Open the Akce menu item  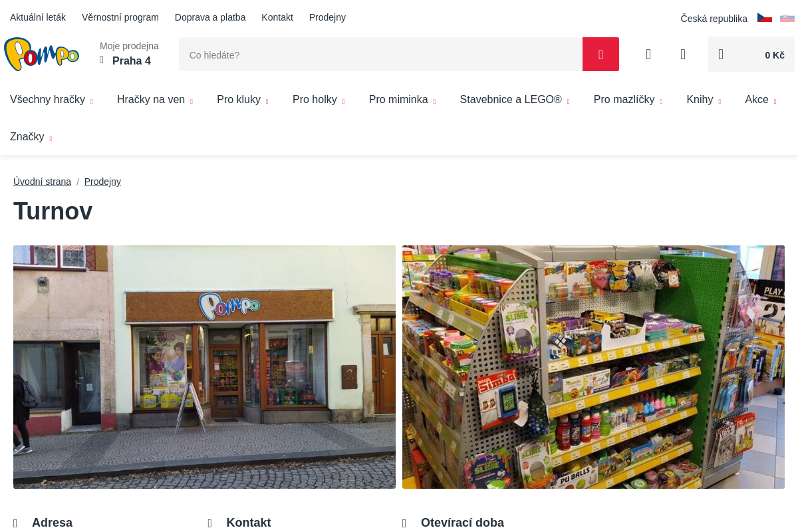click(x=761, y=100)
